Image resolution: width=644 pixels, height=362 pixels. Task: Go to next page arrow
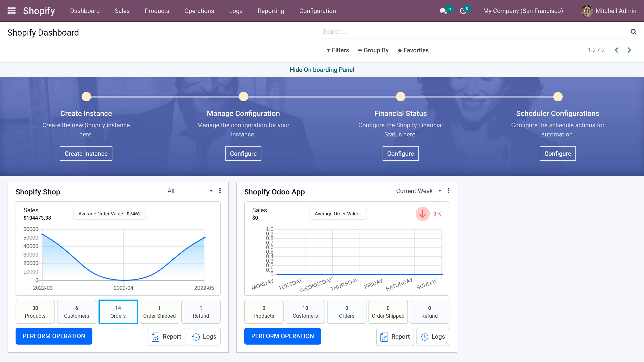pos(629,50)
